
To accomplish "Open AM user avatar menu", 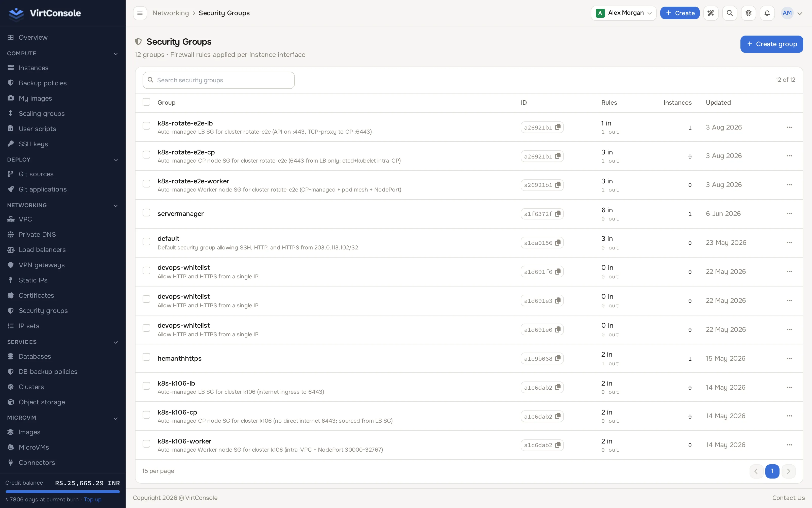I will 791,13.
